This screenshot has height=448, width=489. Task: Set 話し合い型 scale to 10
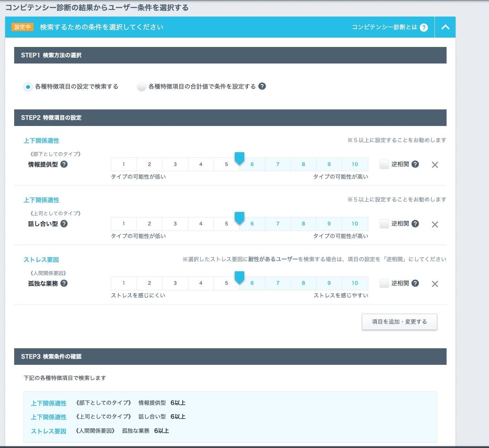(355, 224)
